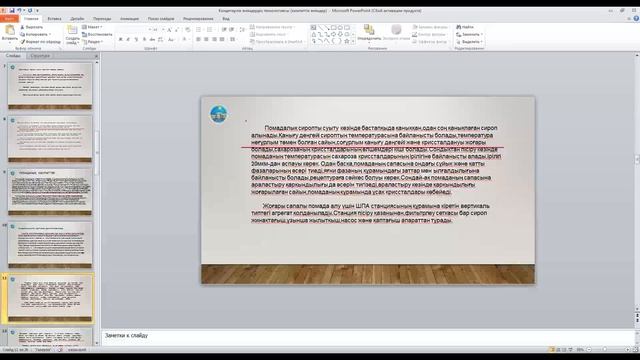Click the Save icon in quick access toolbar

click(x=12, y=11)
